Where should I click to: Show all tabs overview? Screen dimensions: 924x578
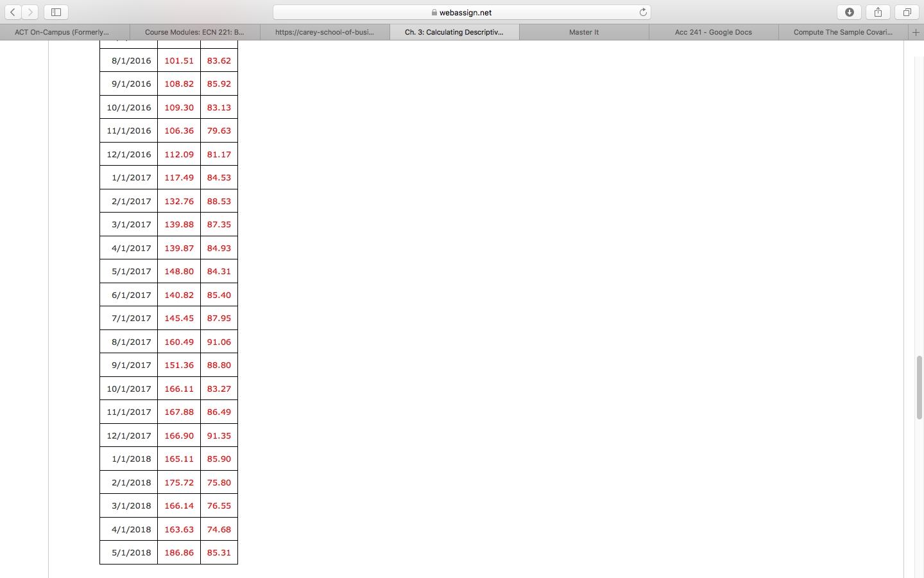pos(907,12)
